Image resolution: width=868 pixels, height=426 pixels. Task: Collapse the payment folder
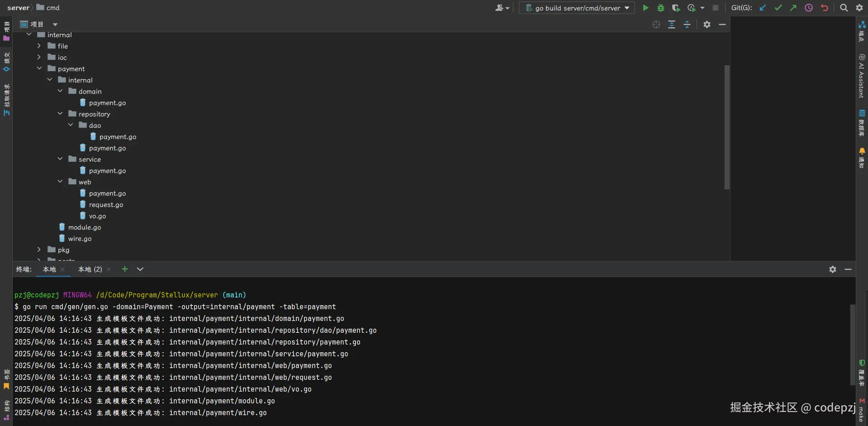point(39,68)
